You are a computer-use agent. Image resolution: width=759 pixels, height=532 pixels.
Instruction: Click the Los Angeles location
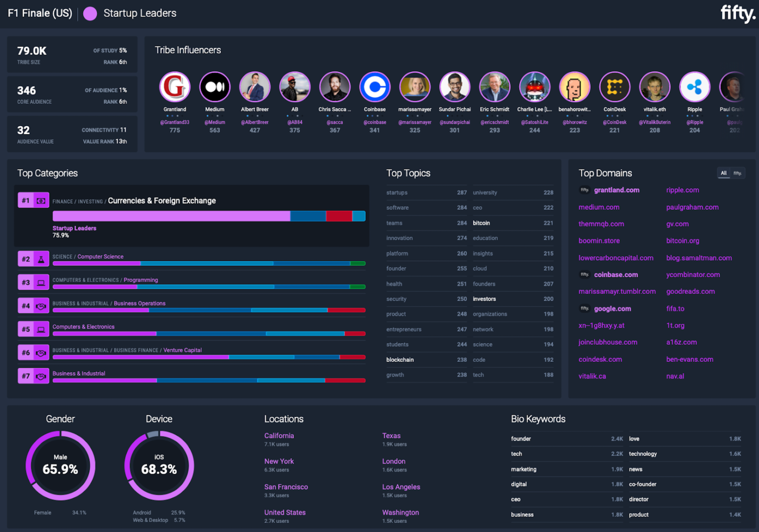(x=401, y=487)
